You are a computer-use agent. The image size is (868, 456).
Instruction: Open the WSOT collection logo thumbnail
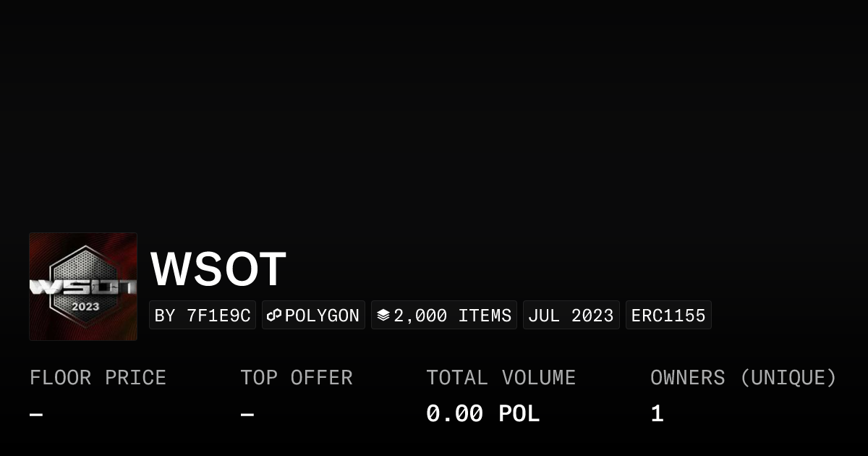(83, 286)
